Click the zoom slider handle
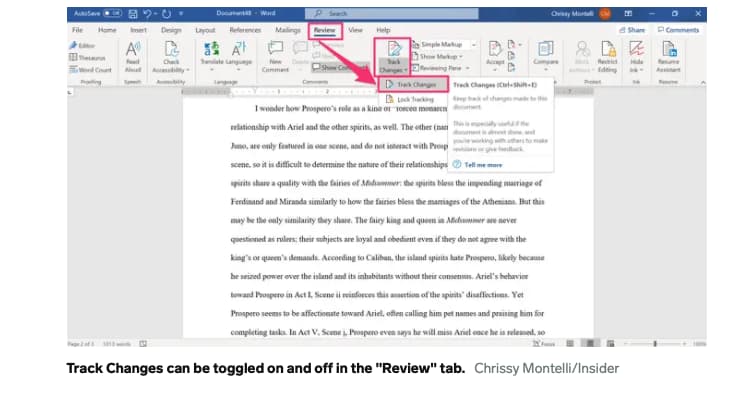The height and width of the screenshot is (395, 745). pos(655,344)
